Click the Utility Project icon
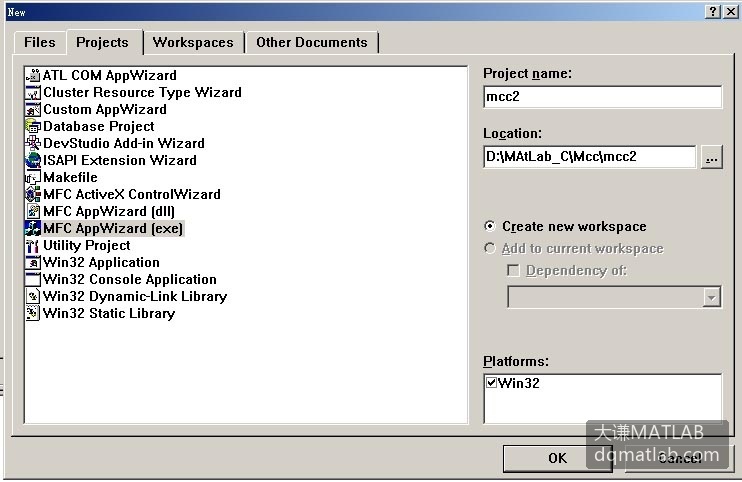The image size is (742, 482). pyautogui.click(x=33, y=245)
